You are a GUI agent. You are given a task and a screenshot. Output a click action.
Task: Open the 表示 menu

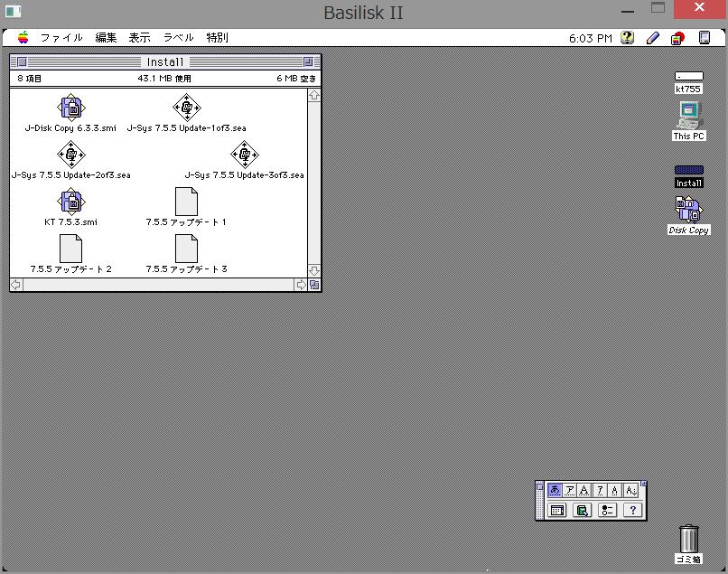click(139, 38)
